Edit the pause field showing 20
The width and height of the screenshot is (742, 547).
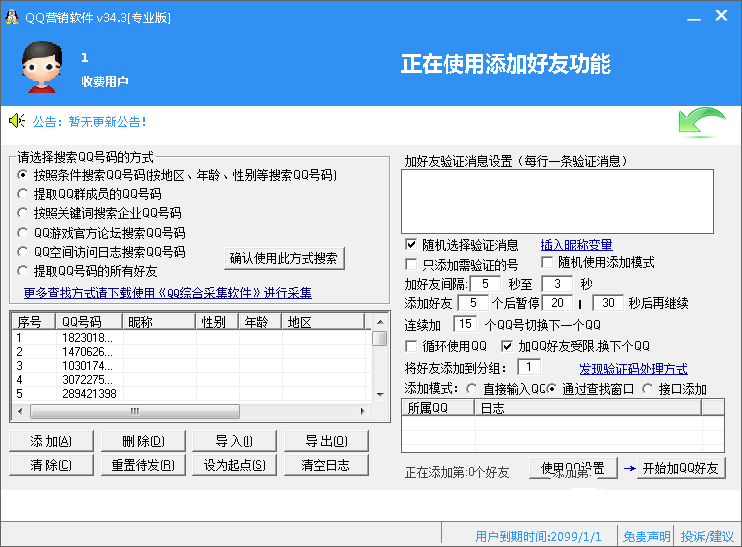click(557, 303)
